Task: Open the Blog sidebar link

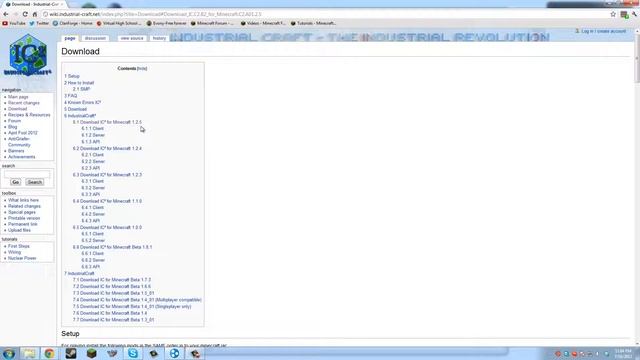Action: pos(13,127)
